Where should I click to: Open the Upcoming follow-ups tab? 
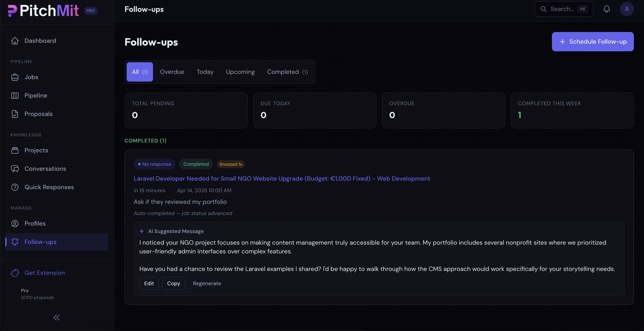pos(240,72)
